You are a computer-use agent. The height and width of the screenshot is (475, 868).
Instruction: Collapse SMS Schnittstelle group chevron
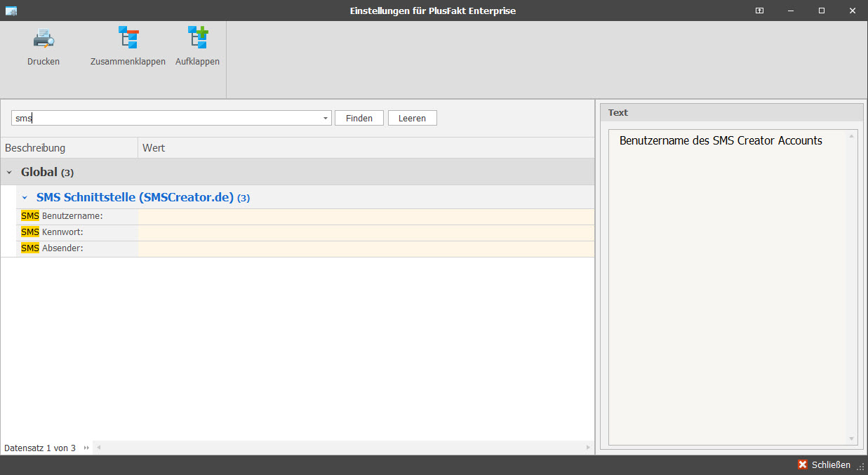25,198
